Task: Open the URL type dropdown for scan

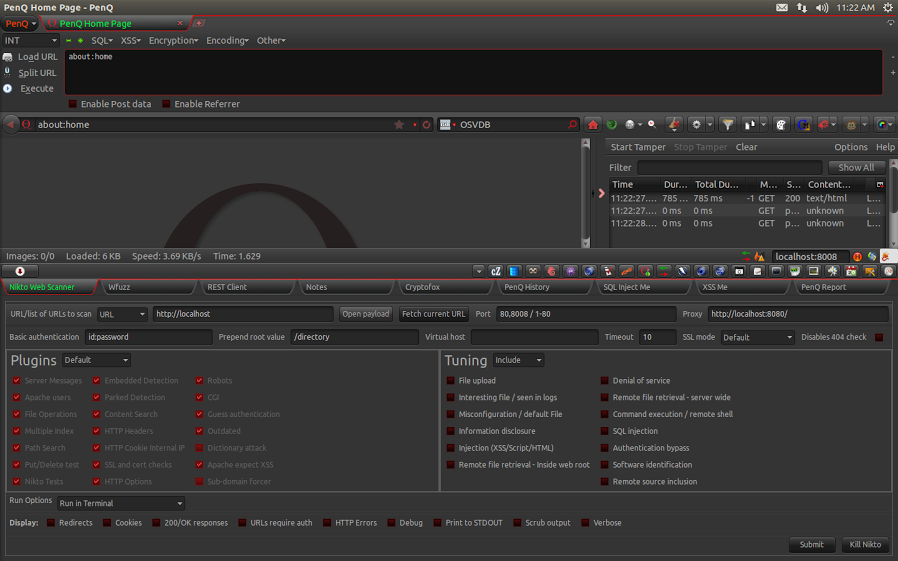Action: click(122, 314)
